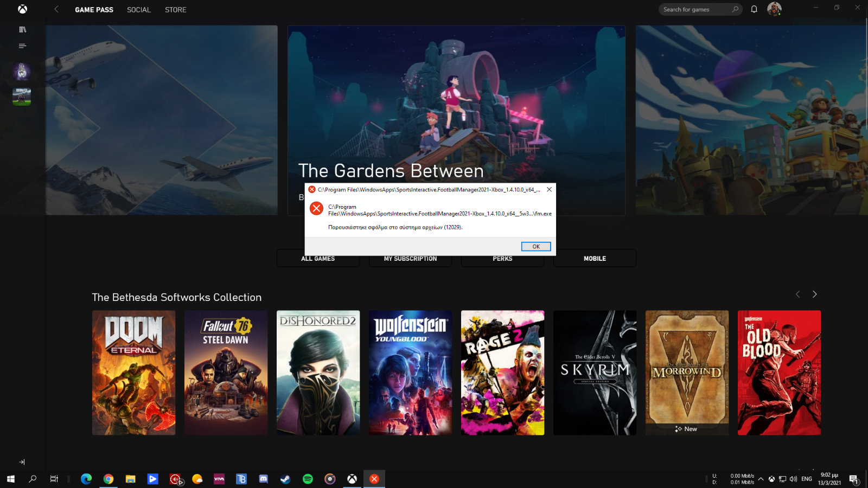Open the RAGE 2 game tile
The image size is (868, 488).
(502, 373)
